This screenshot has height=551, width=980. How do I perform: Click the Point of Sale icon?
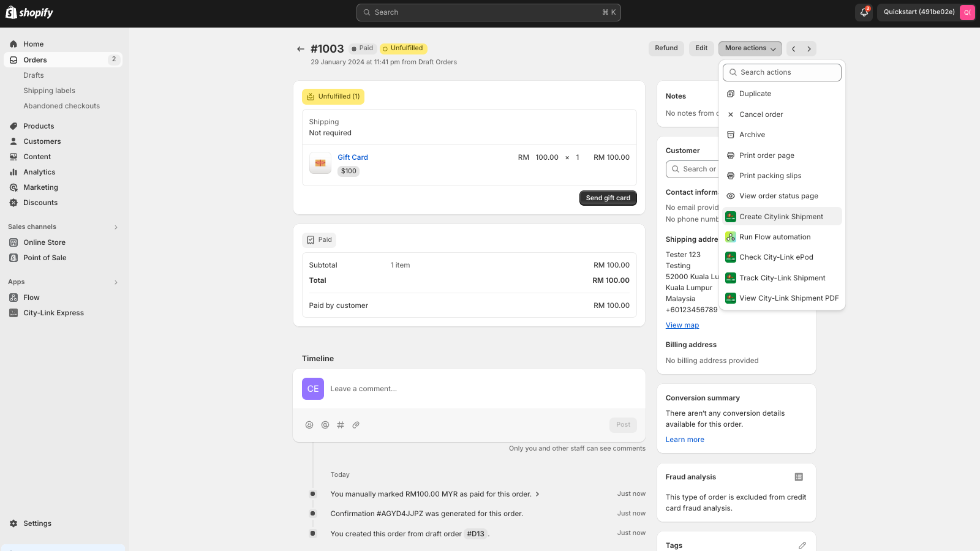point(13,258)
